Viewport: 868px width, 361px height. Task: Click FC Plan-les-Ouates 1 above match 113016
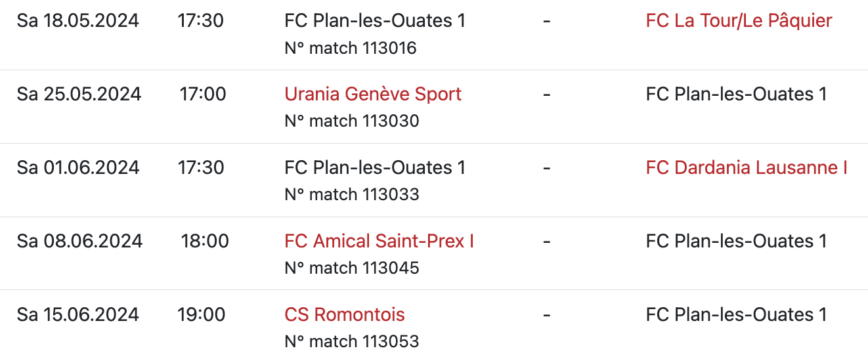pos(375,21)
